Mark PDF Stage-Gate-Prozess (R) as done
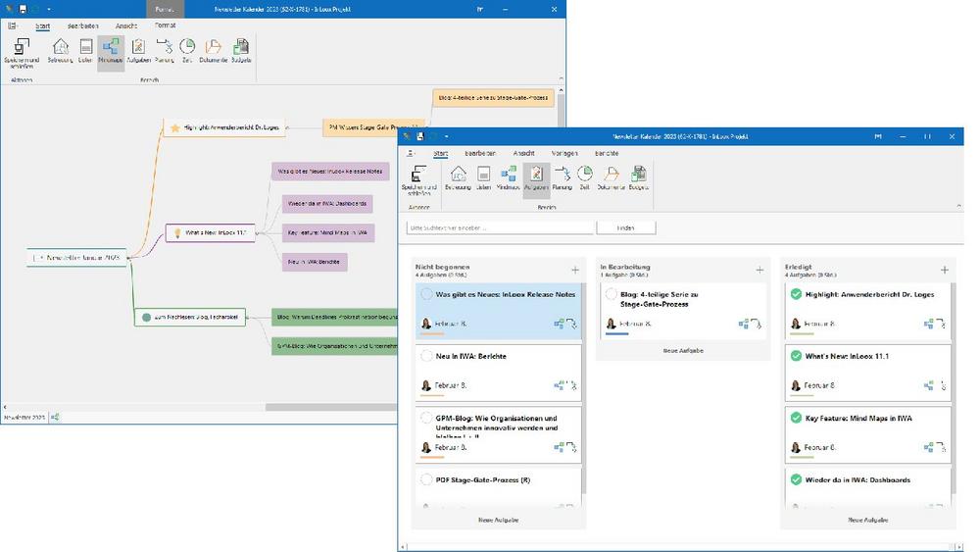 [426, 480]
